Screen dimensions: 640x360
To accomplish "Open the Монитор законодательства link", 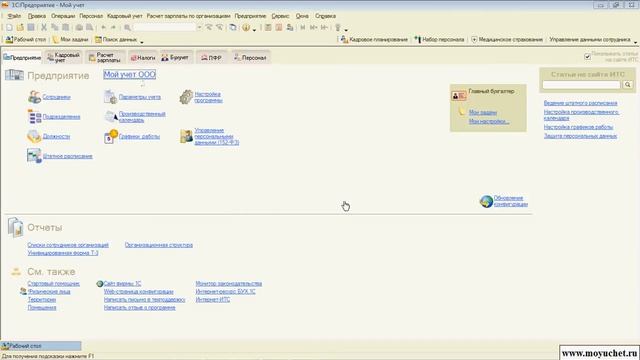I will pyautogui.click(x=229, y=283).
